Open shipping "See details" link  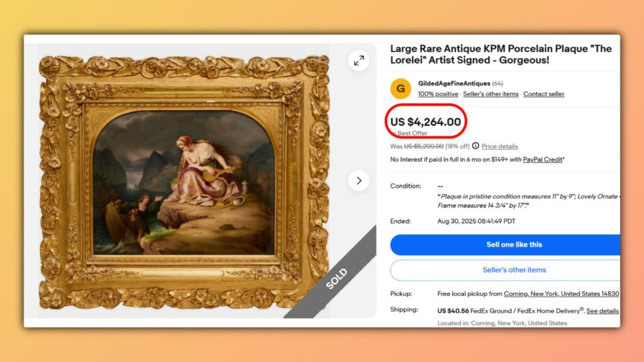coord(602,311)
